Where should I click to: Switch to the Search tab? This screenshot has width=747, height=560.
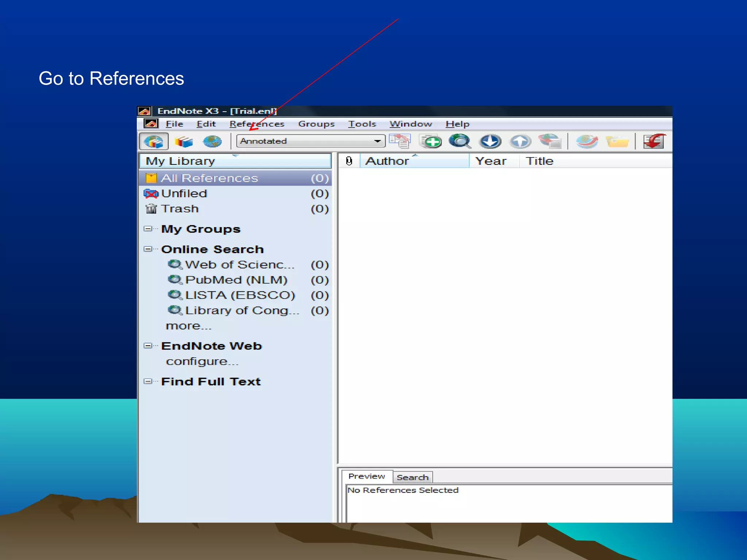pos(413,477)
